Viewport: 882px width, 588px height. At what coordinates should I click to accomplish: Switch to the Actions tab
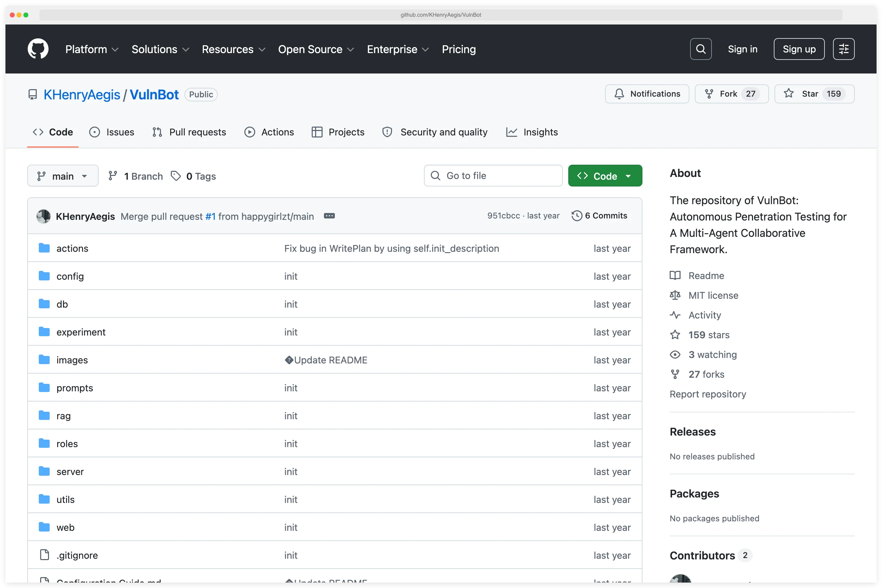pyautogui.click(x=269, y=132)
